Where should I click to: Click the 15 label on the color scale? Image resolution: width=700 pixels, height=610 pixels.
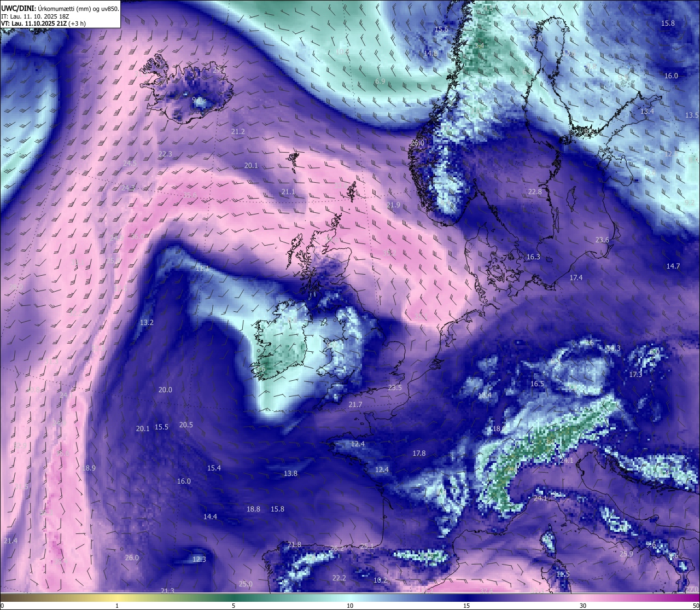coord(466,606)
